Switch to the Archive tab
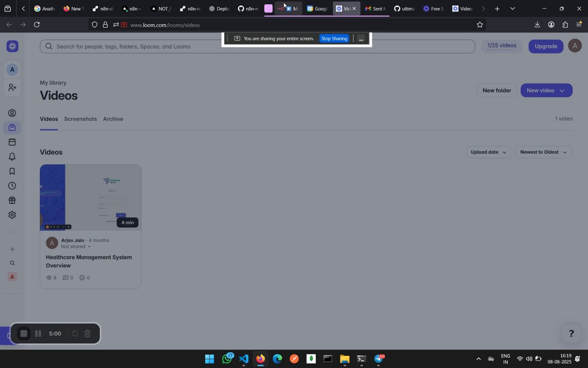The width and height of the screenshot is (588, 368). pyautogui.click(x=113, y=119)
